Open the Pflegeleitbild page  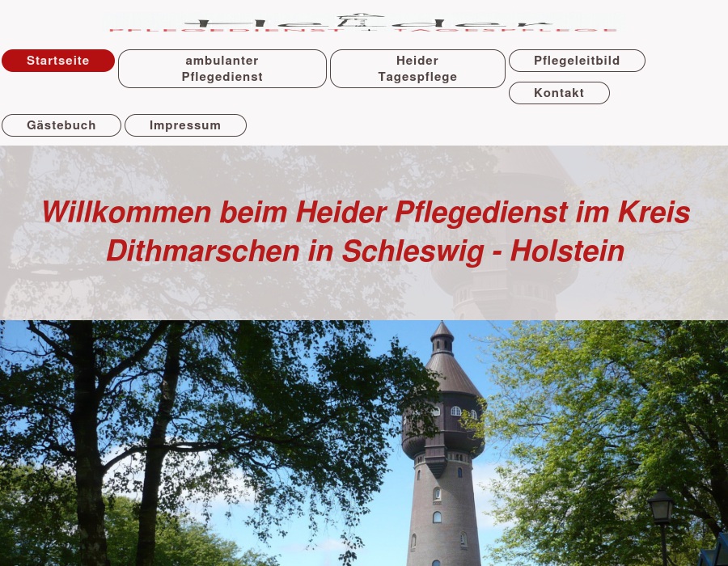pos(577,60)
